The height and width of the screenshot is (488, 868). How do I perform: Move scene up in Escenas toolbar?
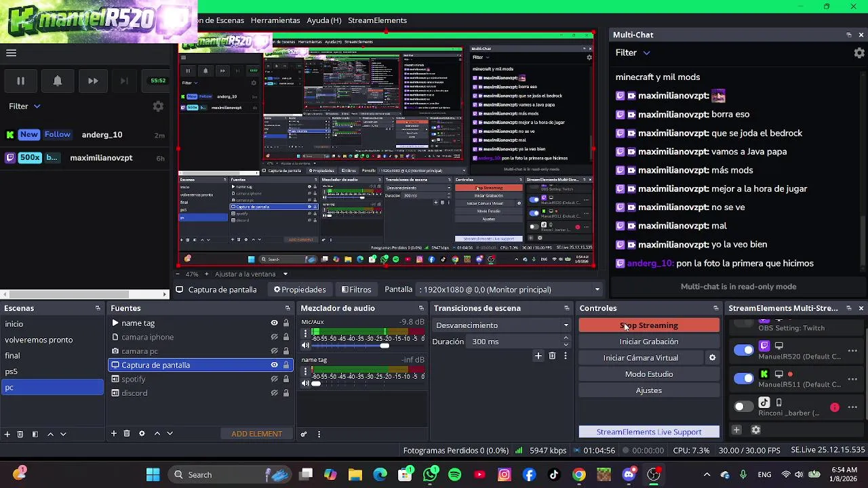[x=50, y=434]
